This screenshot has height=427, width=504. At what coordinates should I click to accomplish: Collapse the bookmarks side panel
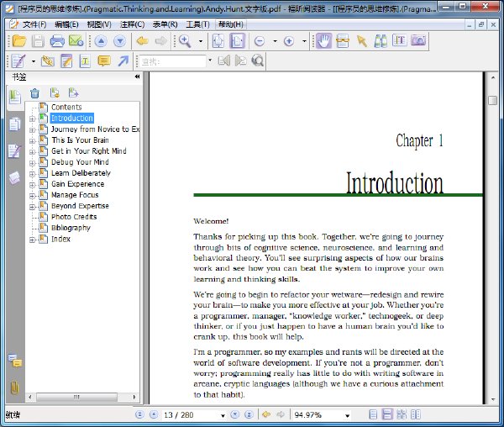pyautogui.click(x=137, y=76)
